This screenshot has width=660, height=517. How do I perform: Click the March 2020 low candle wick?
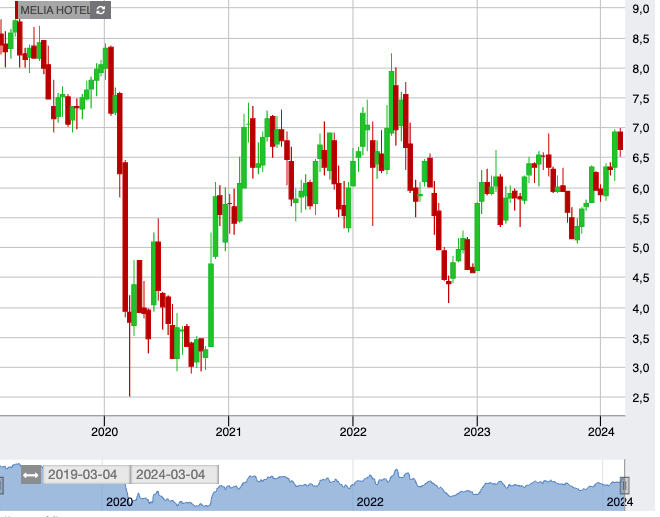click(x=130, y=362)
